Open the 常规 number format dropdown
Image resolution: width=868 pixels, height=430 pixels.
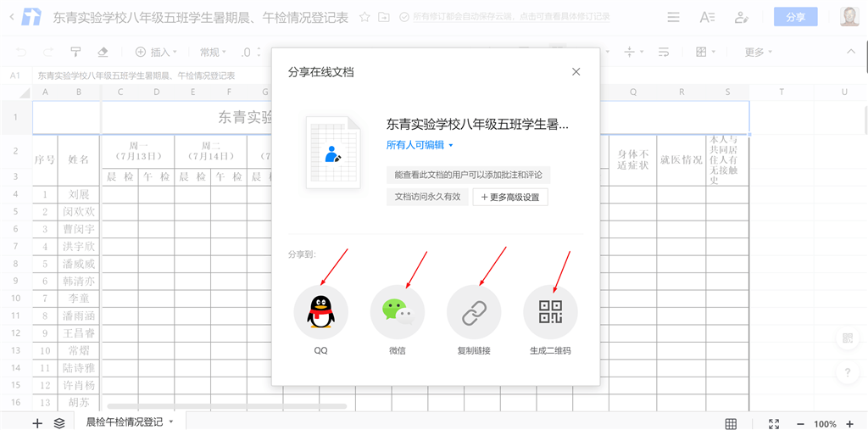(x=213, y=52)
